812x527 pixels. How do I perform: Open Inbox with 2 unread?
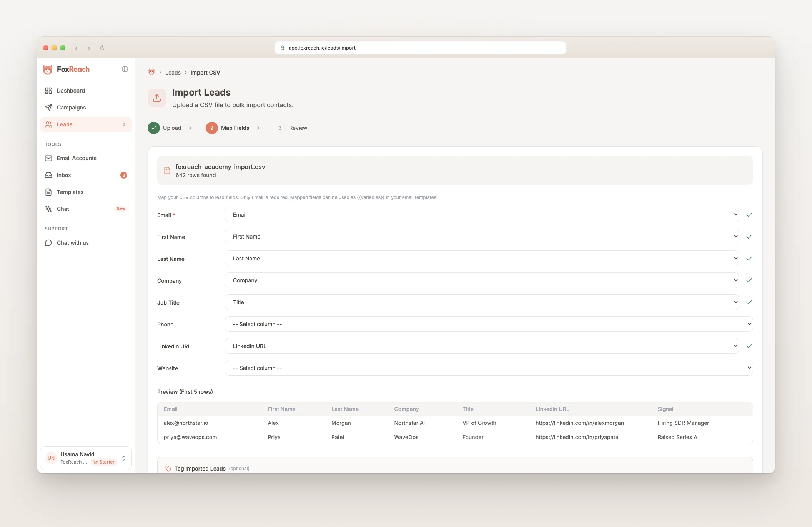click(64, 175)
